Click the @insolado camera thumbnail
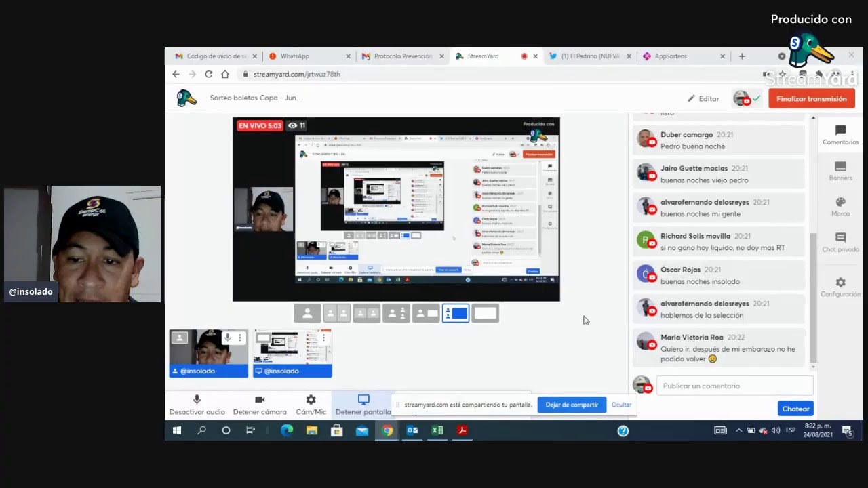 coord(208,353)
